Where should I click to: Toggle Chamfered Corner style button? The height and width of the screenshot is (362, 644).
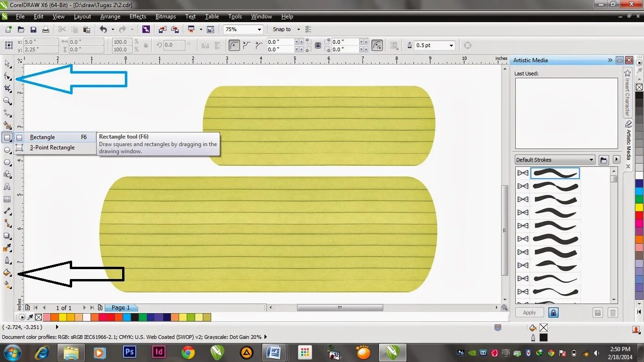258,45
